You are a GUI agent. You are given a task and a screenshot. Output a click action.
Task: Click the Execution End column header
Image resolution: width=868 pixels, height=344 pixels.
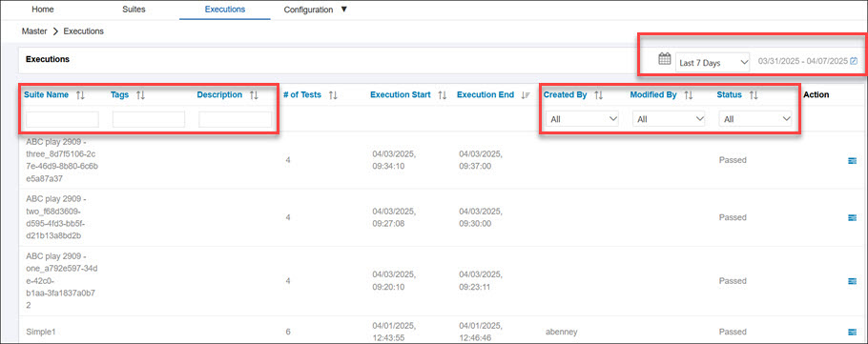486,94
